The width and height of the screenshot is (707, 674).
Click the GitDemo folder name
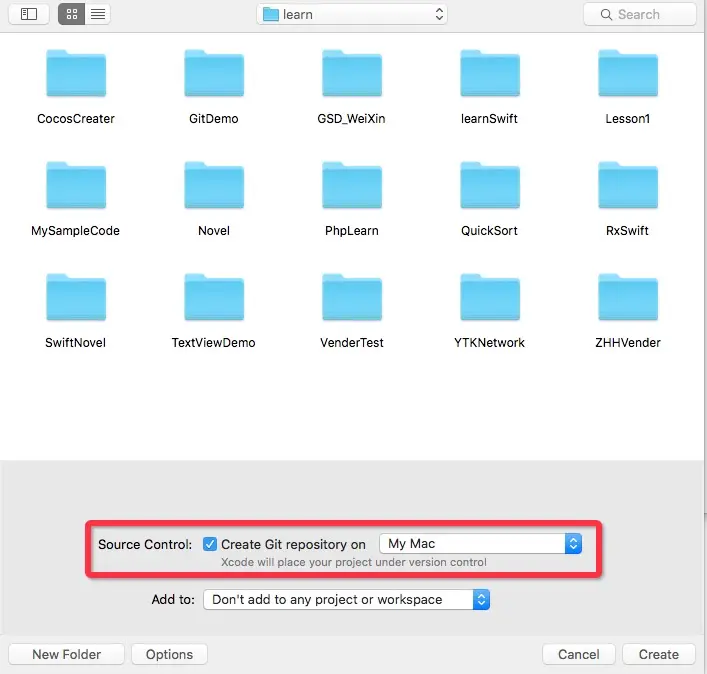tap(214, 119)
